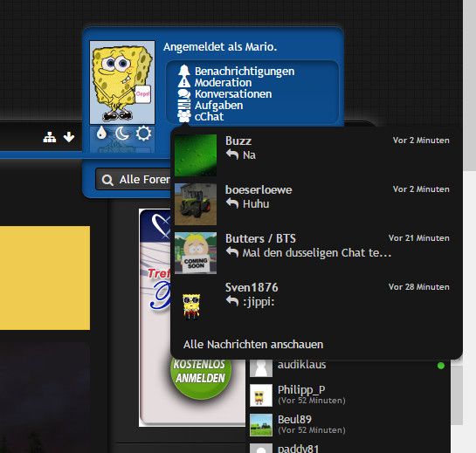Viewport: 476px width, 453px height.
Task: Open the Konversationen menu entry
Action: click(x=233, y=93)
